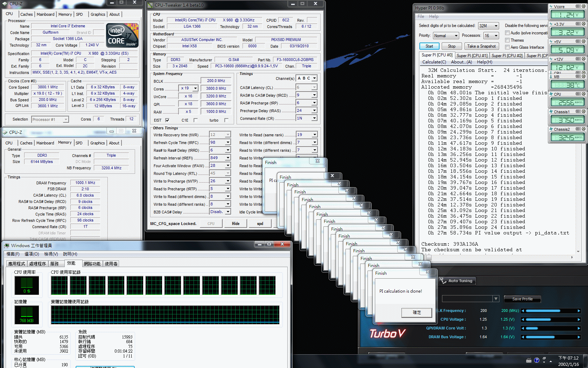Toggle the C1E checkbox

(195, 120)
